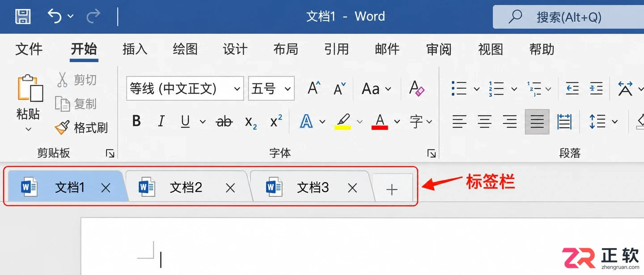Toggle underline formatting
644x275 pixels.
point(185,121)
